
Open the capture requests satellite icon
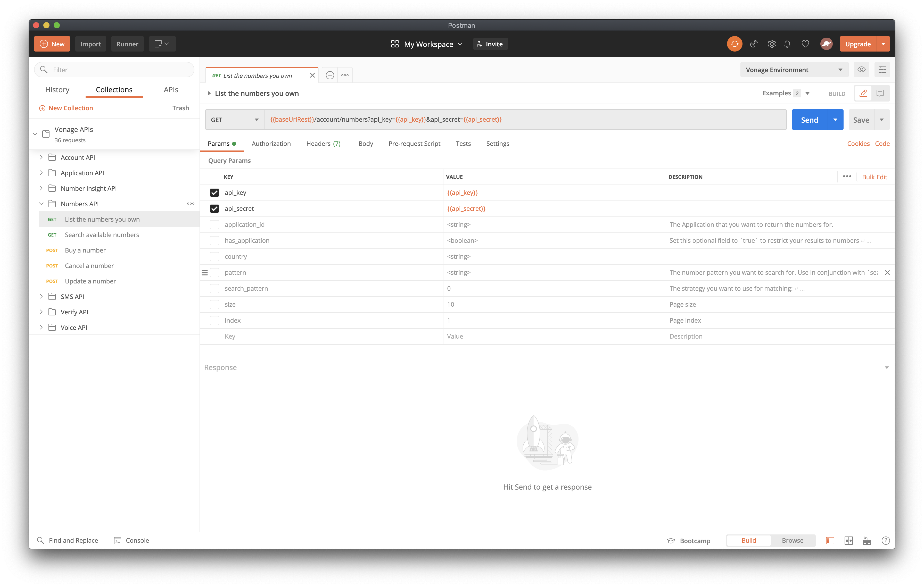754,44
